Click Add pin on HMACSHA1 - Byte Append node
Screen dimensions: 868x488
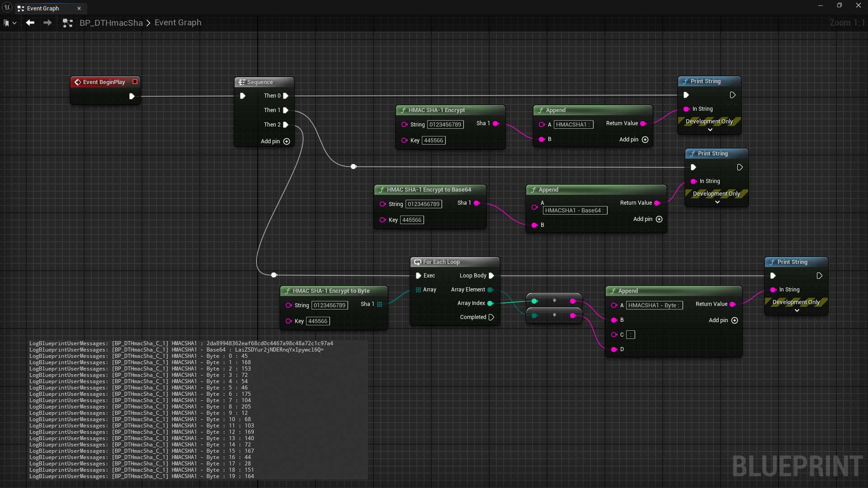click(x=734, y=320)
